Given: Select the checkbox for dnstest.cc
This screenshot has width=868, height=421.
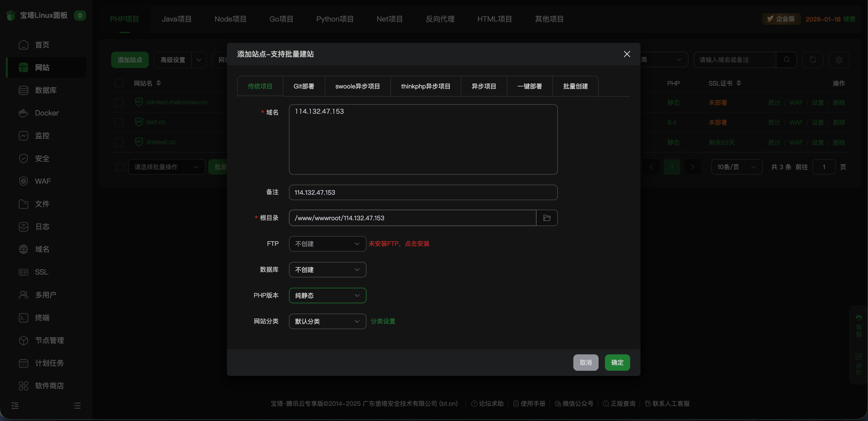Looking at the screenshot, I should click(119, 142).
